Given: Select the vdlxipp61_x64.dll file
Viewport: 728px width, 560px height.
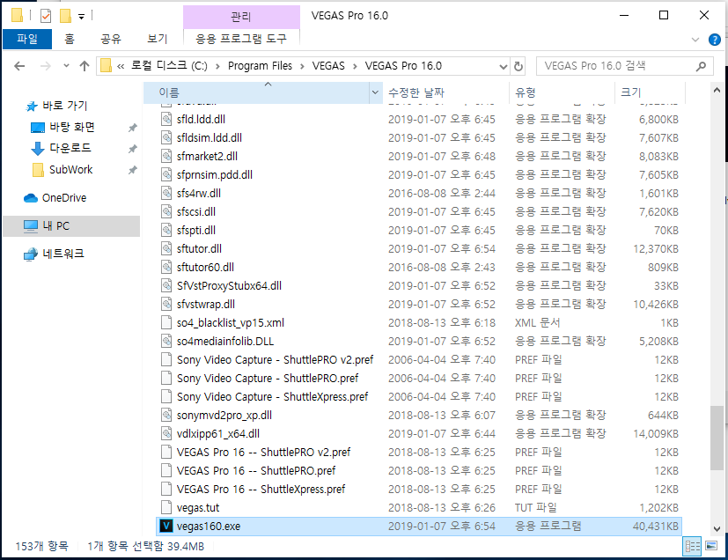Looking at the screenshot, I should tap(420, 434).
